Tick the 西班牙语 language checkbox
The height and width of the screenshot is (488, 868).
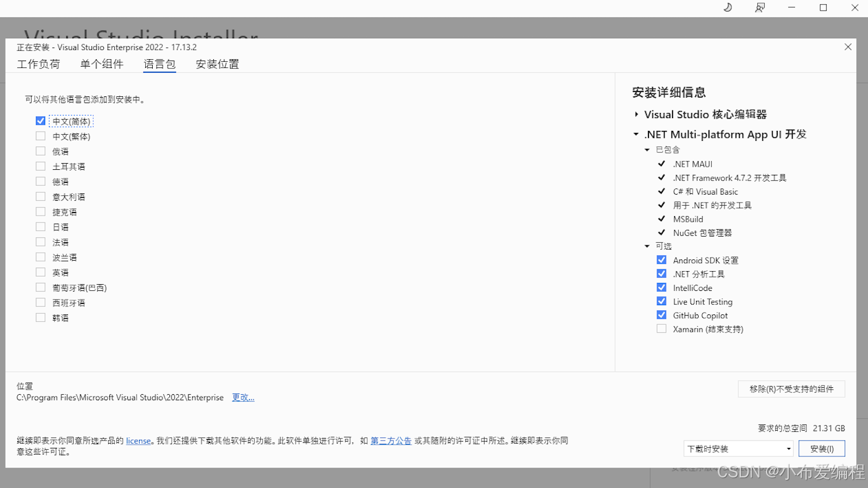(41, 303)
